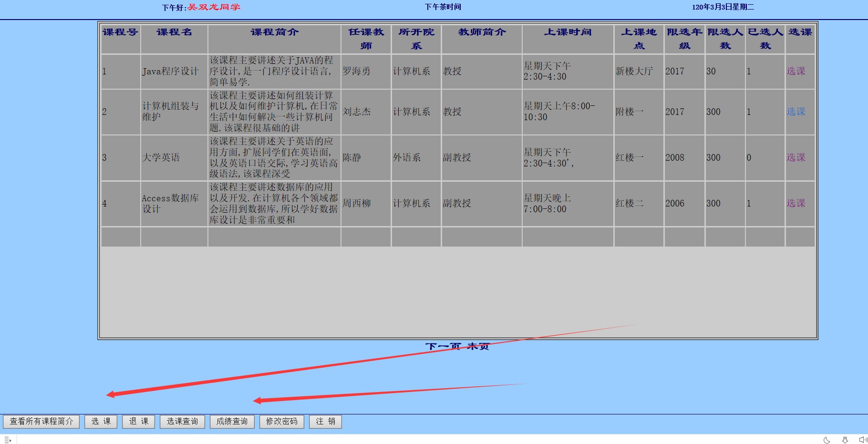This screenshot has width=868, height=444.
Task: Click the 限选年级 column header
Action: click(684, 39)
